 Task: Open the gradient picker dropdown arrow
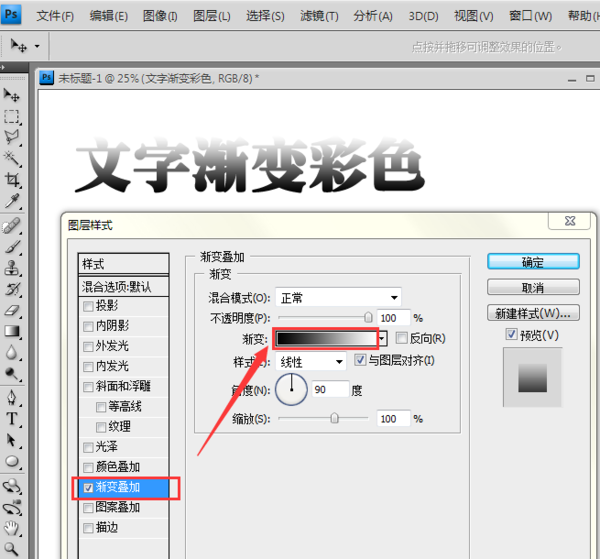pos(382,338)
